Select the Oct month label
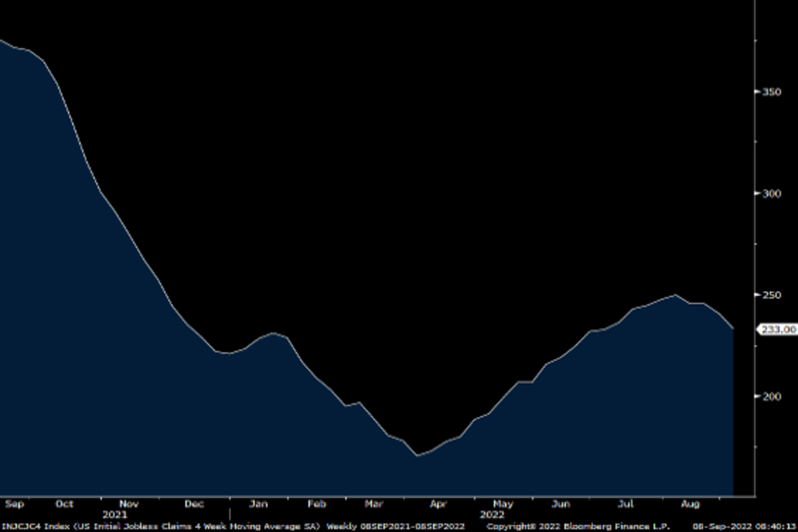This screenshot has height=532, width=798. pyautogui.click(x=65, y=504)
